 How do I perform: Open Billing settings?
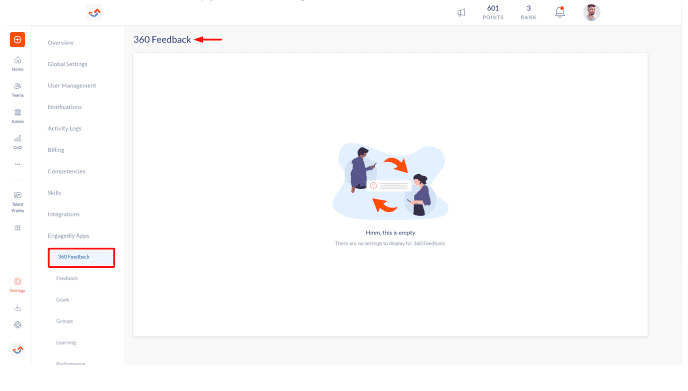click(x=56, y=150)
